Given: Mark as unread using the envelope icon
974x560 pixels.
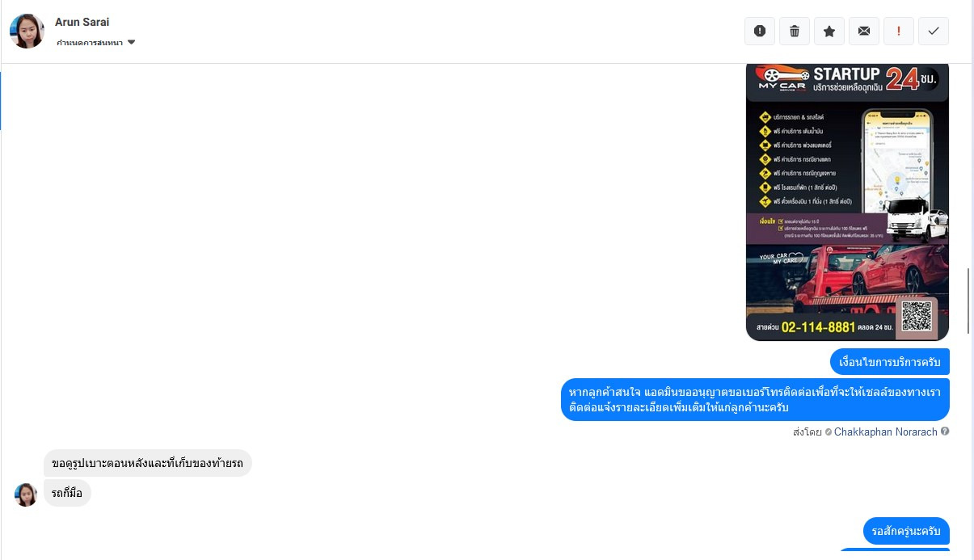Looking at the screenshot, I should point(864,31).
